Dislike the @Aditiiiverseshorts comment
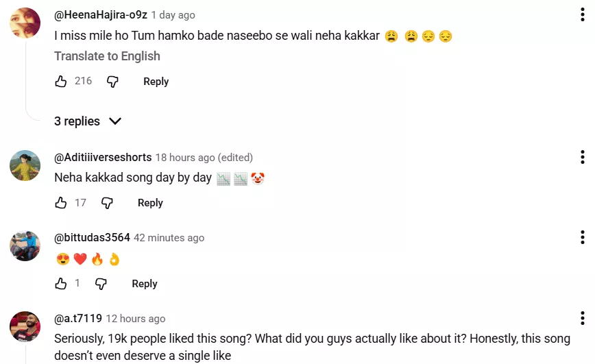Screen dimensions: 595x364 [108, 203]
